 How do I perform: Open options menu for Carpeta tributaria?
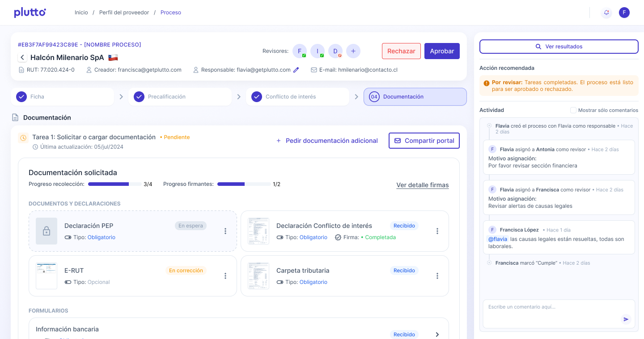(x=437, y=276)
